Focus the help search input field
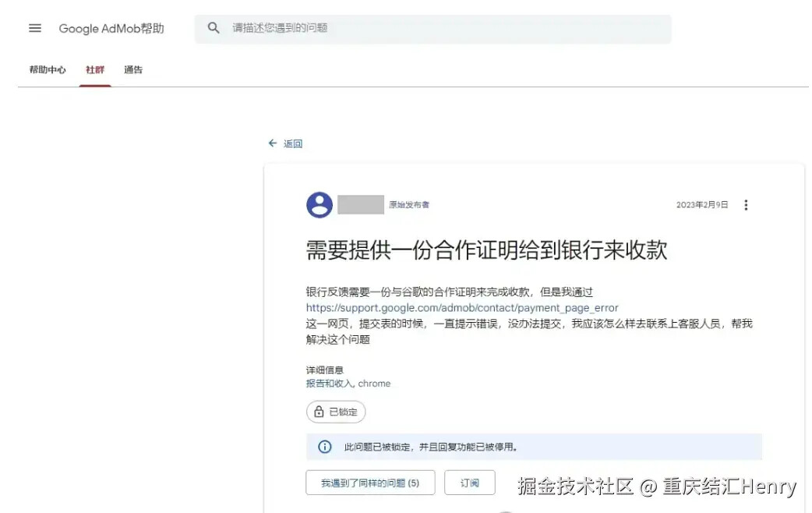Screen dimensions: 812x513 (433, 29)
